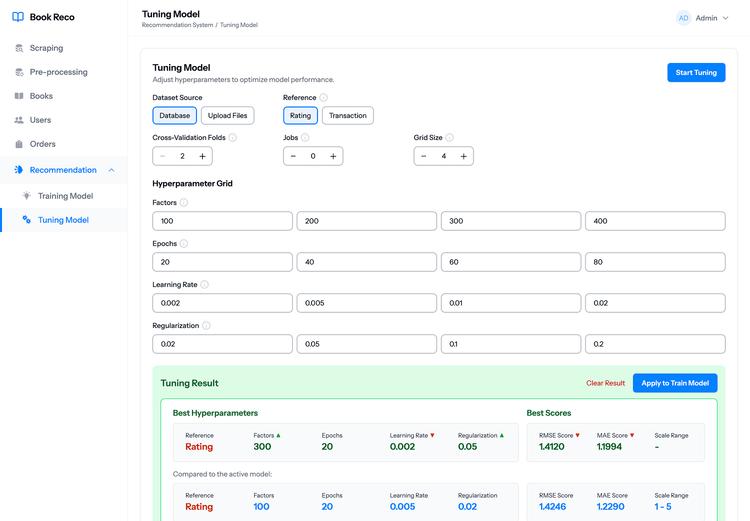The height and width of the screenshot is (521, 750).
Task: Open the Admin dropdown arrow
Action: tap(725, 18)
